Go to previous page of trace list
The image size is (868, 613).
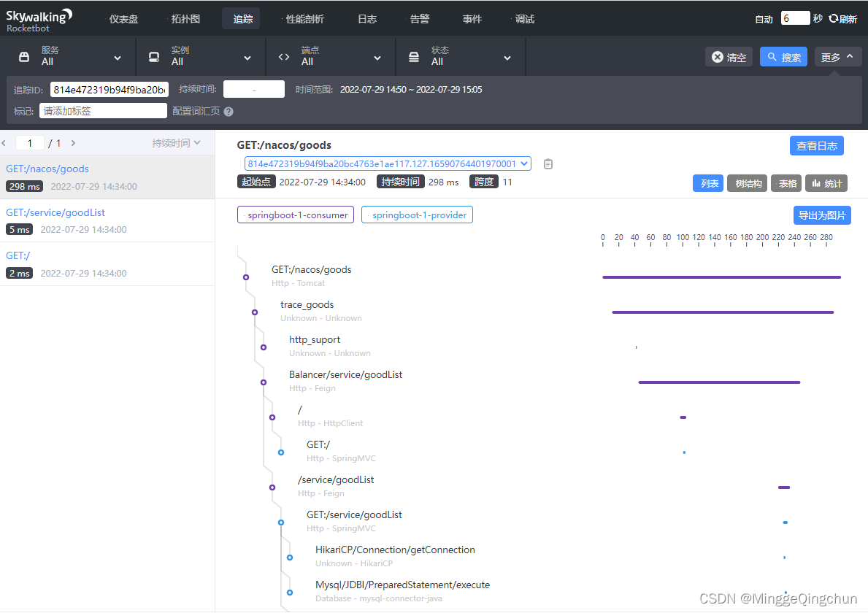4,143
